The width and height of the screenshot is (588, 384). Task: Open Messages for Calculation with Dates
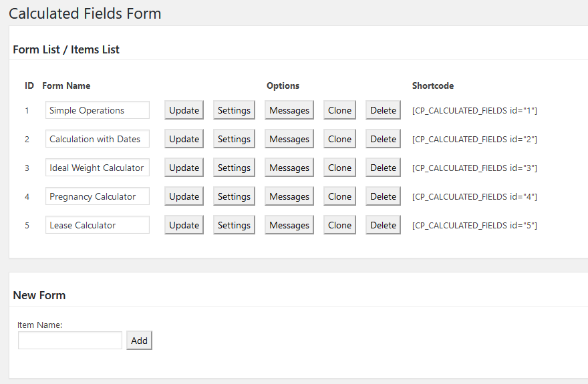tap(289, 140)
